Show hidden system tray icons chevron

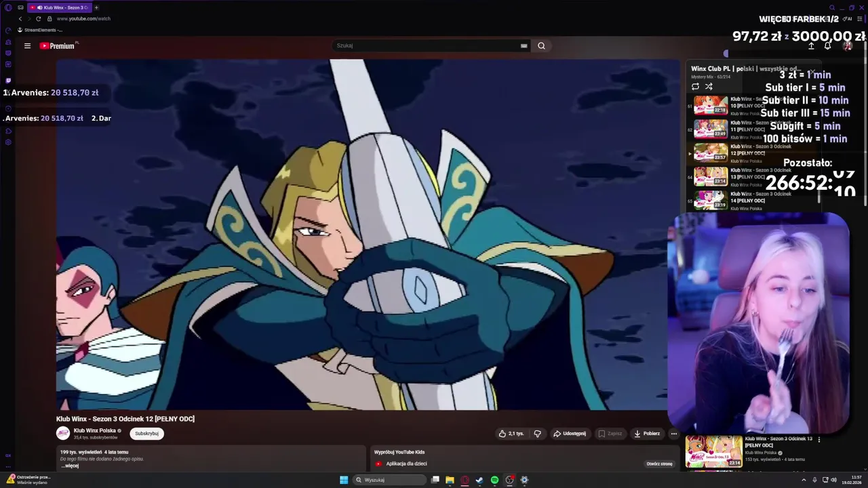point(804,480)
